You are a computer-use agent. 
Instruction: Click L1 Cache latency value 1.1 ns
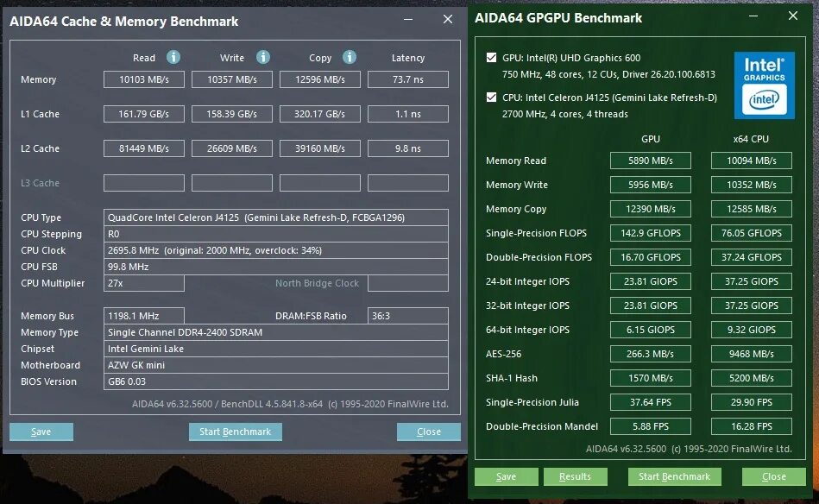click(408, 114)
